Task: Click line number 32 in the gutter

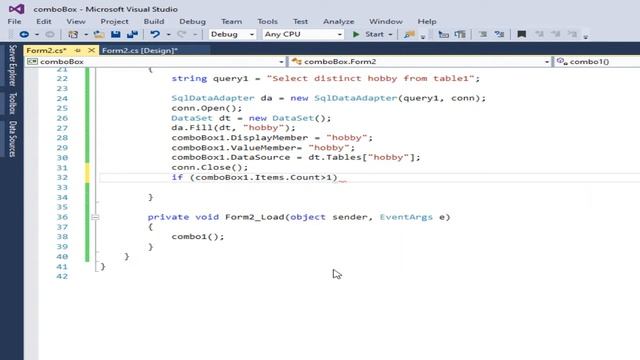Action: tap(62, 178)
